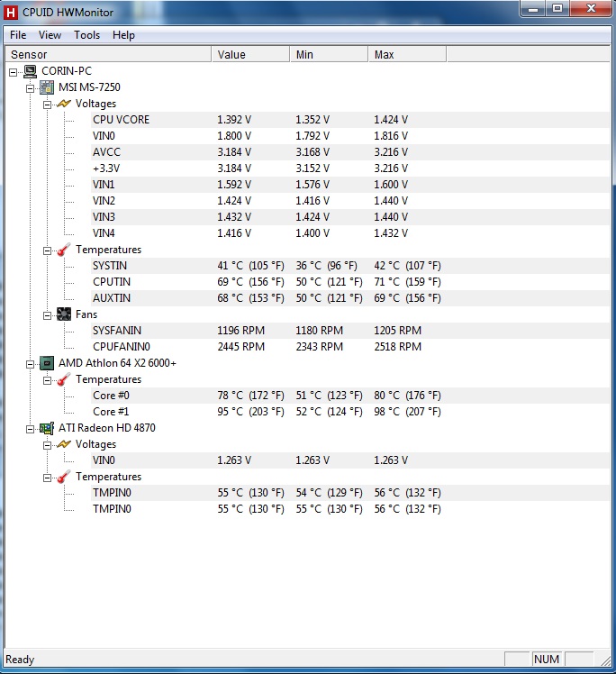Viewport: 616px width, 674px height.
Task: Select the VIN4 sensor row
Action: pos(350,233)
